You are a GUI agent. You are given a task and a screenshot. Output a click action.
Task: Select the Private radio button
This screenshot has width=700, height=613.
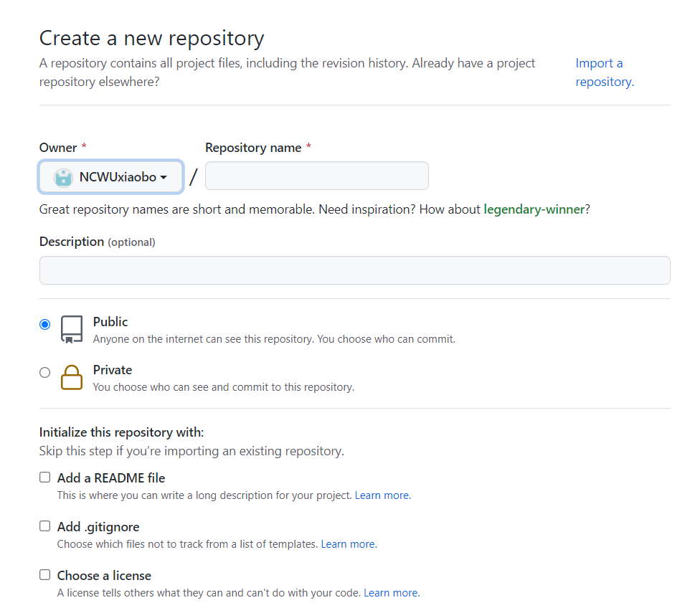(44, 373)
